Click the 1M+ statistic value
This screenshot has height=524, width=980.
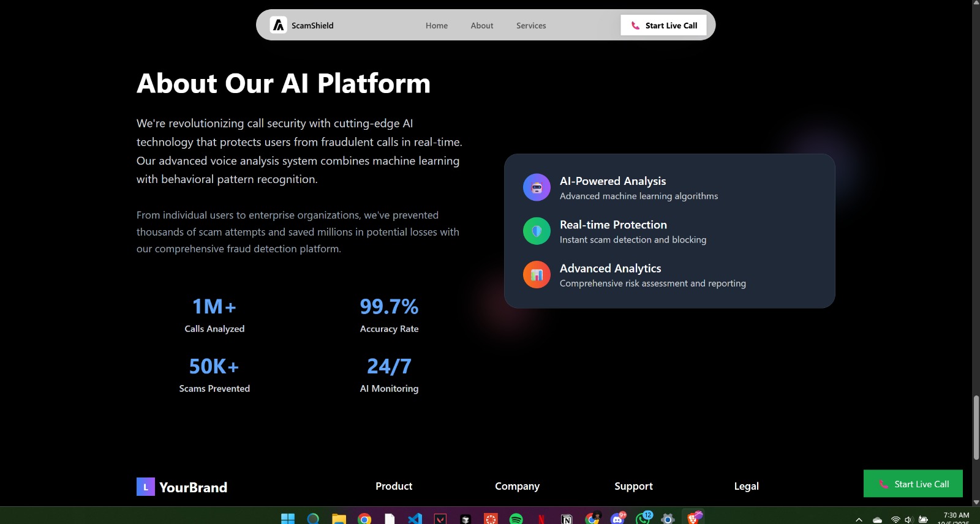214,306
